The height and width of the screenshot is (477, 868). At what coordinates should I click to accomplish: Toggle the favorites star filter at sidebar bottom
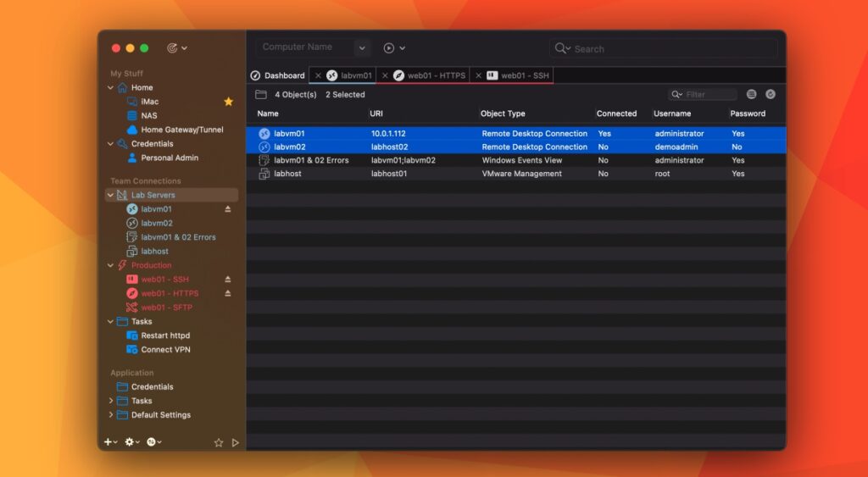pyautogui.click(x=218, y=442)
